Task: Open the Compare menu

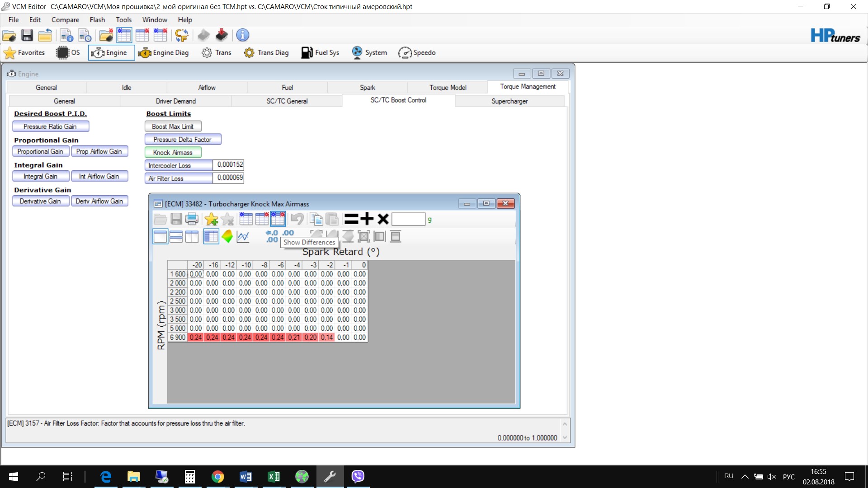Action: (x=65, y=20)
